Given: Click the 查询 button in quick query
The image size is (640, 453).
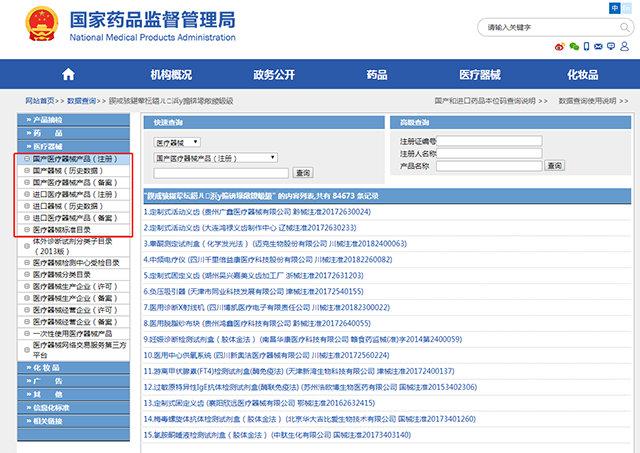Looking at the screenshot, I should 303,173.
